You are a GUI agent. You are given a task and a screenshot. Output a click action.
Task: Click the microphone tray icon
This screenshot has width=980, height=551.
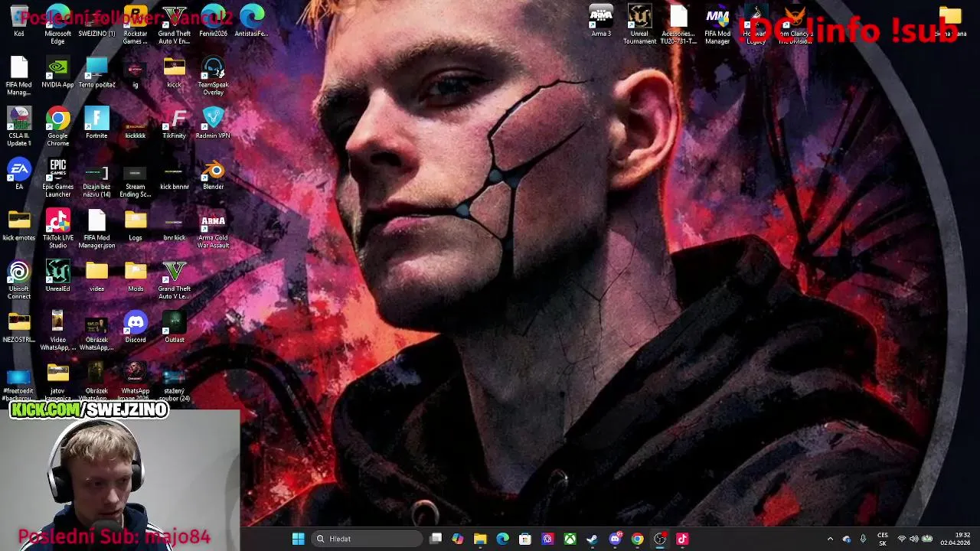(863, 539)
